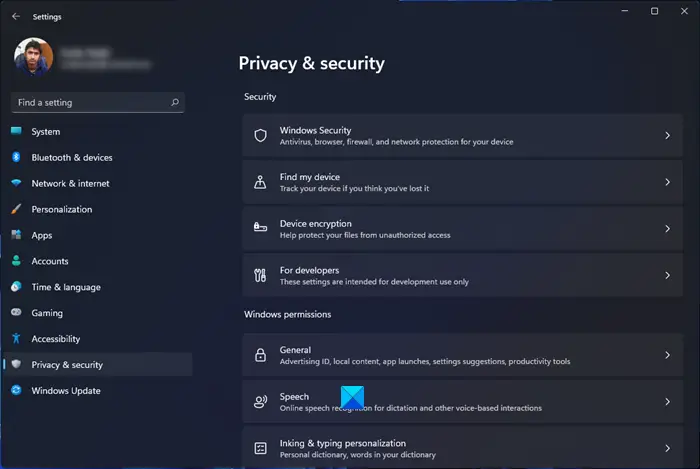This screenshot has height=469, width=700.
Task: Select Privacy & security in sidebar
Action: [x=97, y=365]
